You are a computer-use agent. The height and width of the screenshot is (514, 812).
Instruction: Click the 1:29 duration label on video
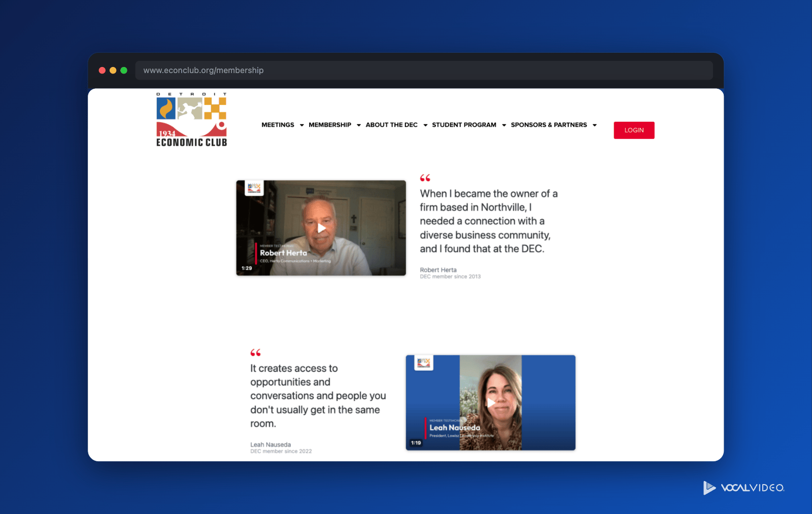[x=247, y=268]
